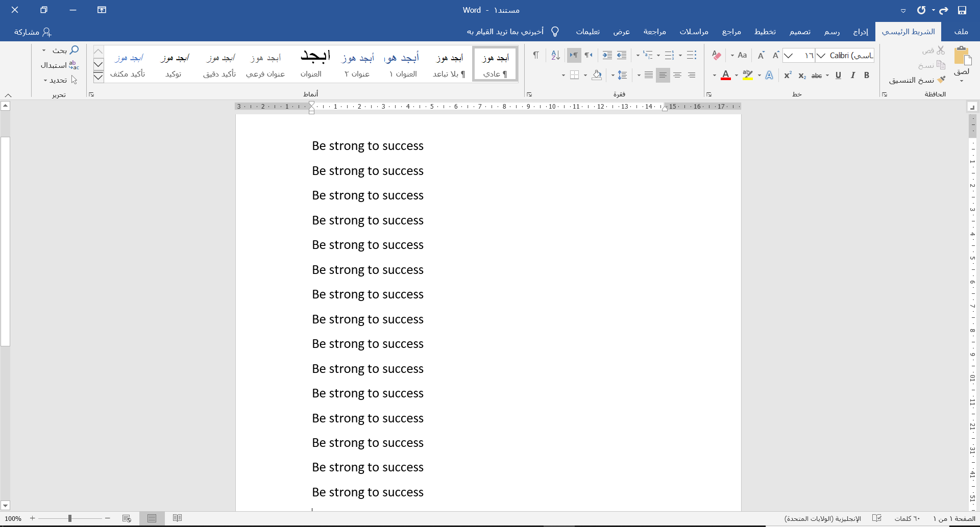Click the italic I icon
The height and width of the screenshot is (527, 980).
[x=852, y=76]
